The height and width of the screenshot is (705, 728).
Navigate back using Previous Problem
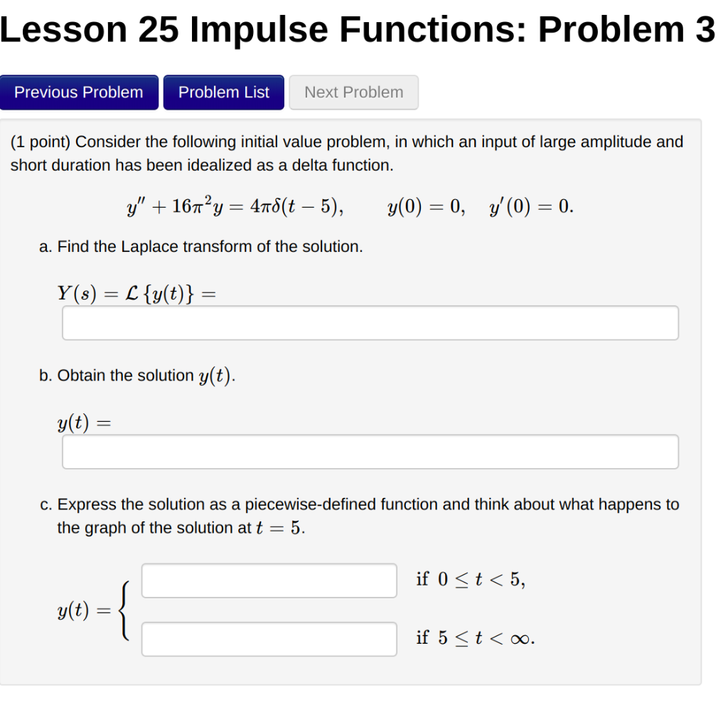pyautogui.click(x=80, y=92)
